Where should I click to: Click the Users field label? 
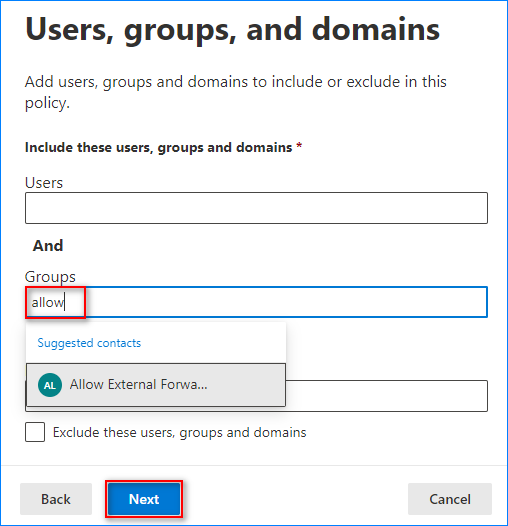click(x=44, y=183)
